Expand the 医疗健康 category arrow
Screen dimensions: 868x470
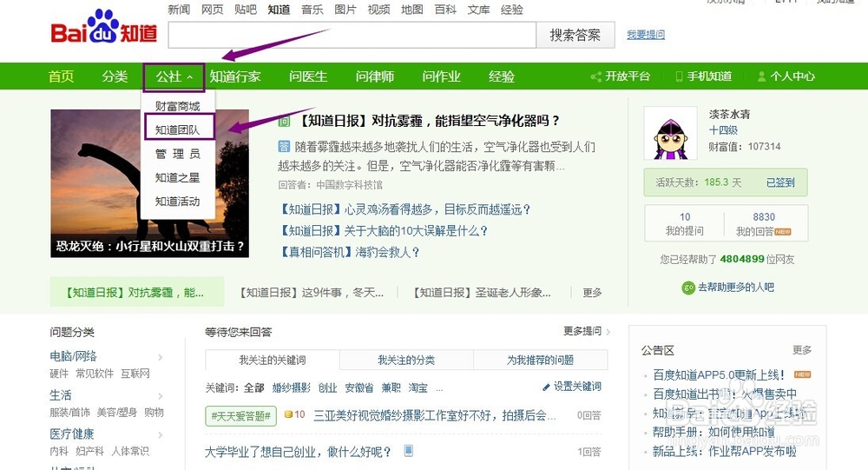point(161,435)
